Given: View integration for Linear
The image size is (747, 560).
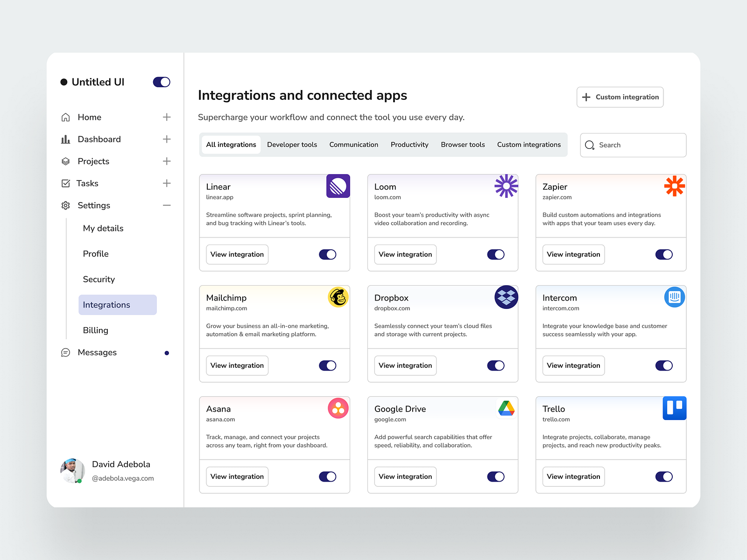Looking at the screenshot, I should [x=237, y=254].
